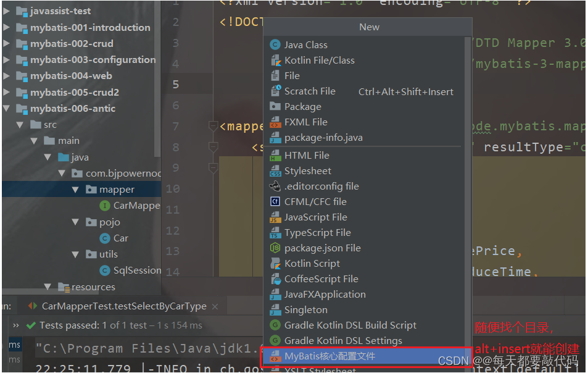Click the project tree vertical scrollbar

pos(157,79)
